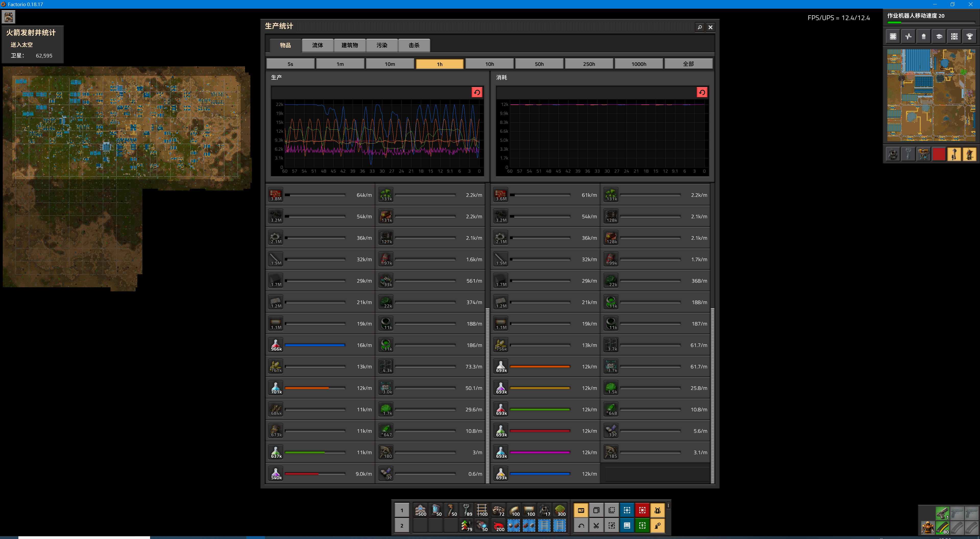Open the tutorials graduation cap icon
Image resolution: width=980 pixels, height=539 pixels.
[x=939, y=37]
